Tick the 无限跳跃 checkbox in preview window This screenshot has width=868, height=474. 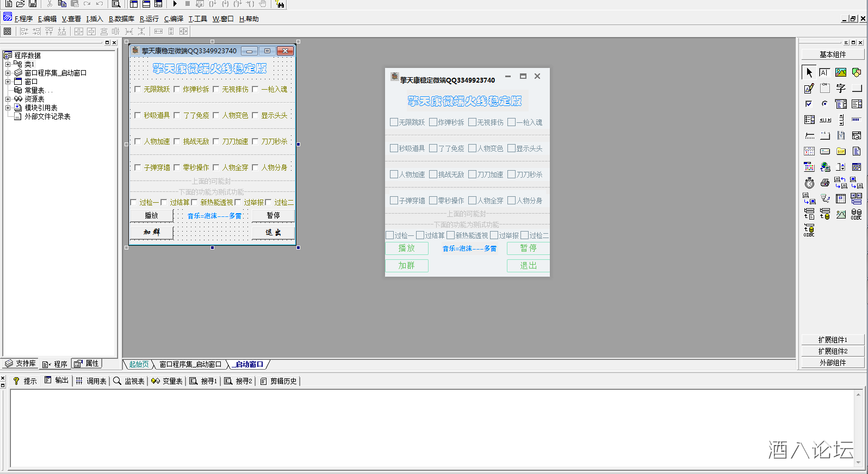[x=394, y=122]
